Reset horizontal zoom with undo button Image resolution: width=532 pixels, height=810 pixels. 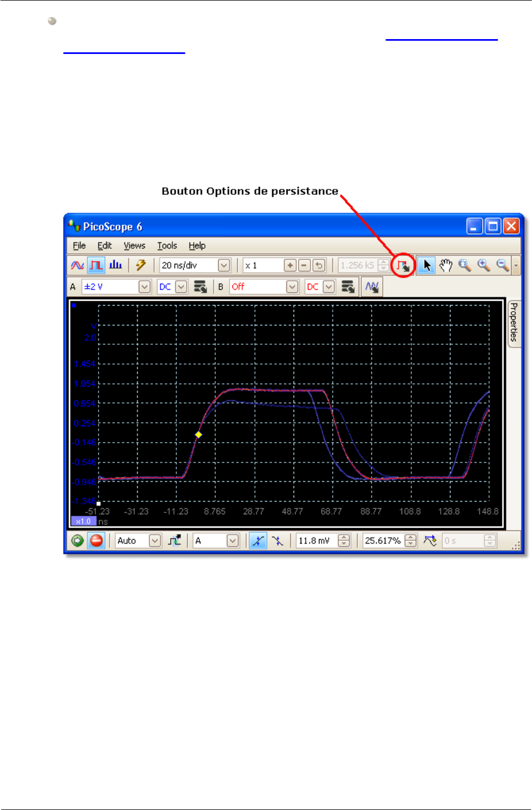(319, 265)
